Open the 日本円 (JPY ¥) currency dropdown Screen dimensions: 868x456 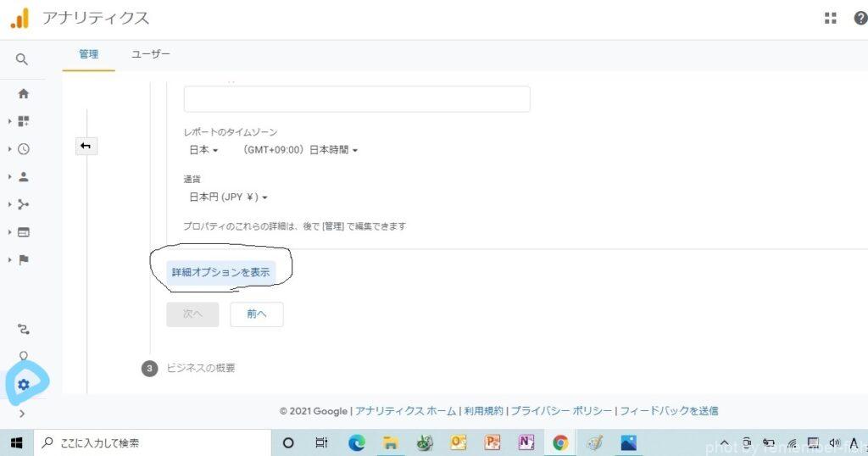tap(228, 197)
